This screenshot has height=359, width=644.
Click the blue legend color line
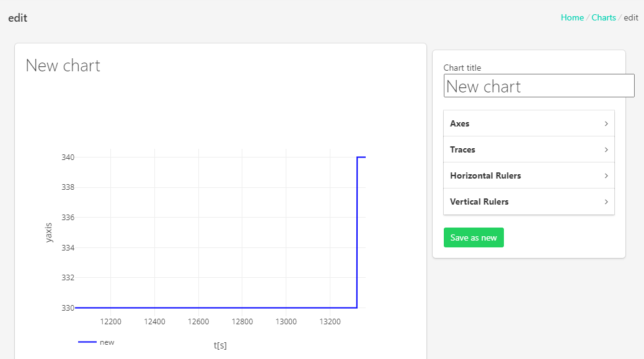[x=86, y=342]
